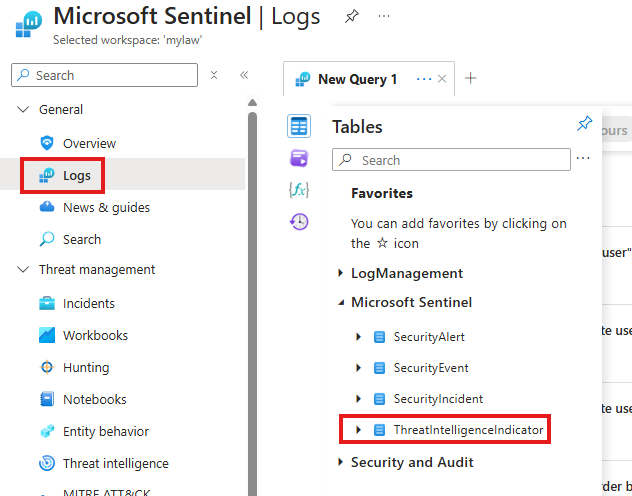Screen dimensions: 632x496
Task: Open Workbooks page
Action: point(95,335)
